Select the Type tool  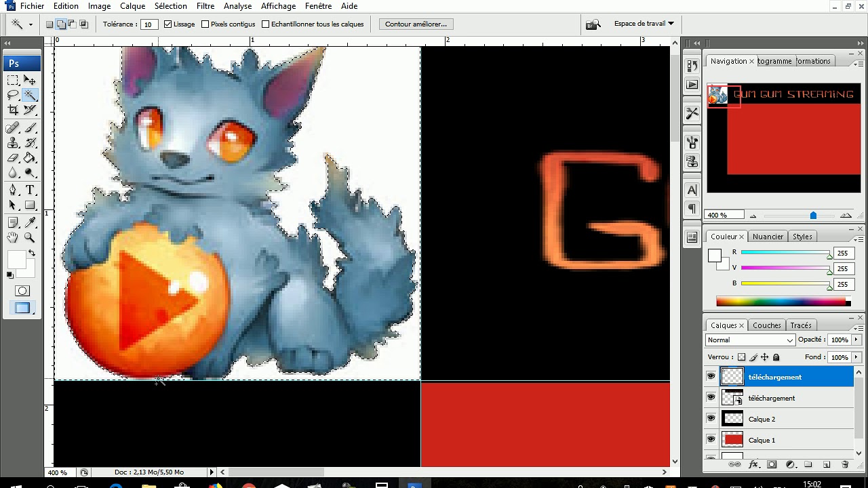[x=30, y=190]
